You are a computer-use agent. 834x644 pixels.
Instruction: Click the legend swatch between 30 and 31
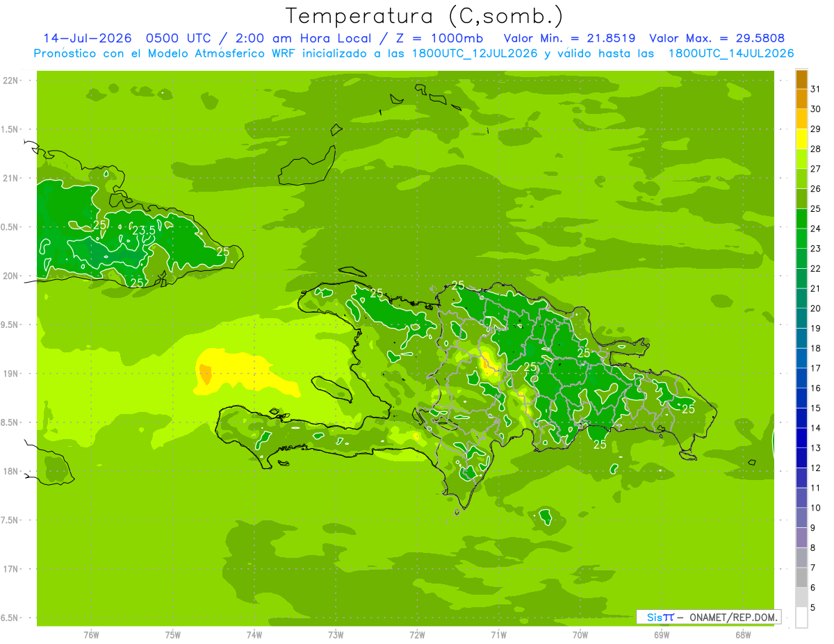tap(801, 99)
